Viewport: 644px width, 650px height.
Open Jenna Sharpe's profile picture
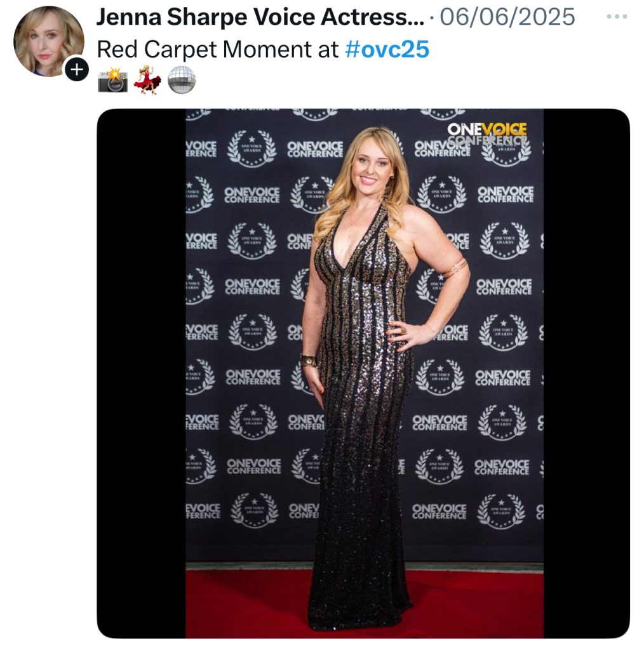[48, 41]
